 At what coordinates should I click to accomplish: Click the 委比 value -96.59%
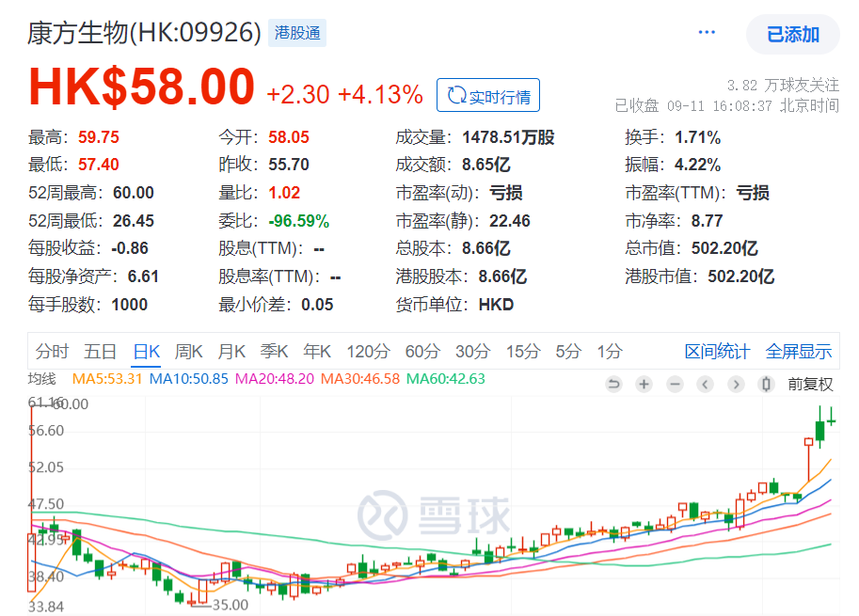[x=298, y=221]
